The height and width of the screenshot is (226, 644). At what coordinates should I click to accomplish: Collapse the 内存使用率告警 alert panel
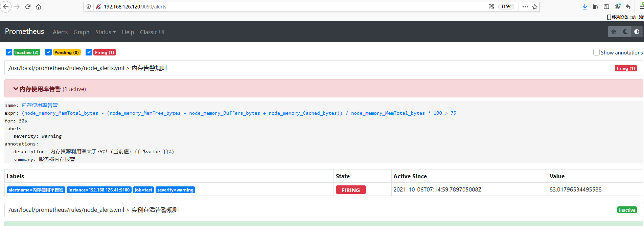click(x=324, y=89)
